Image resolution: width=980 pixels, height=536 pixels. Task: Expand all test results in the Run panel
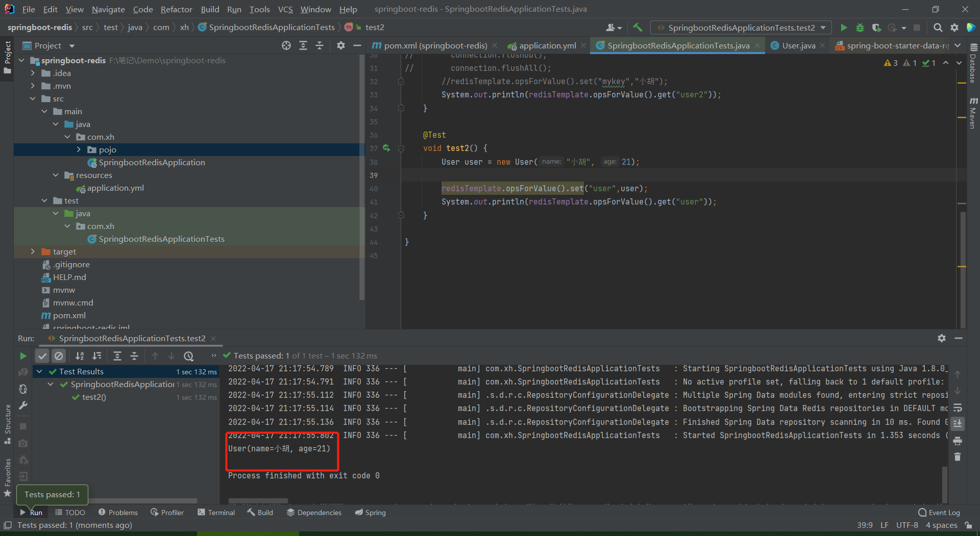pos(117,356)
